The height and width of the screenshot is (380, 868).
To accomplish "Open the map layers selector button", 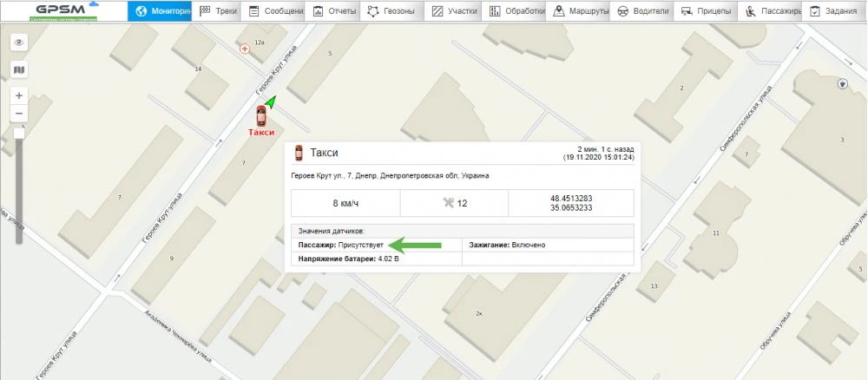I will tap(19, 69).
